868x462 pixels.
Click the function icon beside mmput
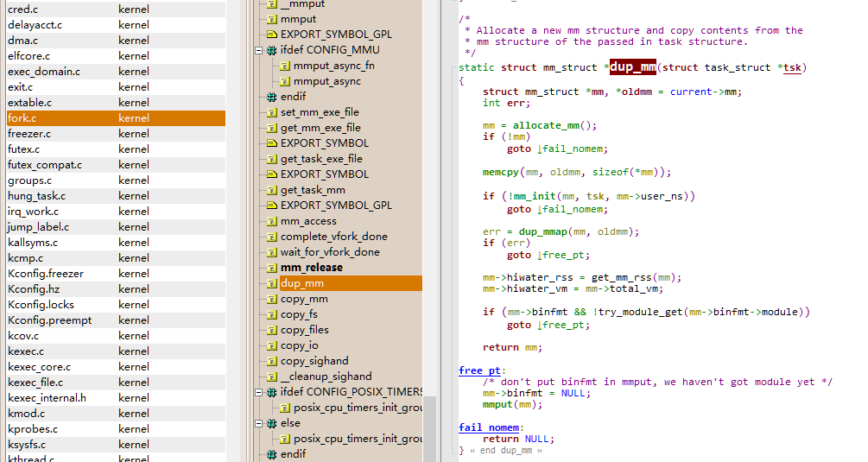(x=271, y=19)
